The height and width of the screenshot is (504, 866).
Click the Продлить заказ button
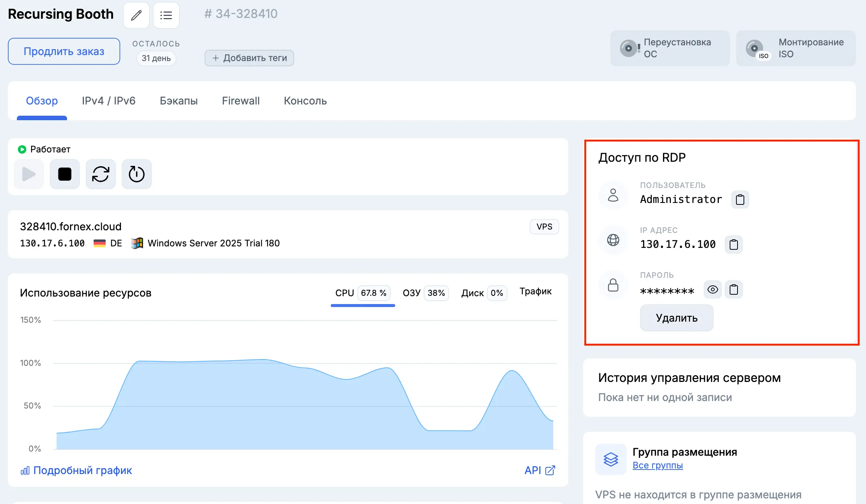point(64,51)
